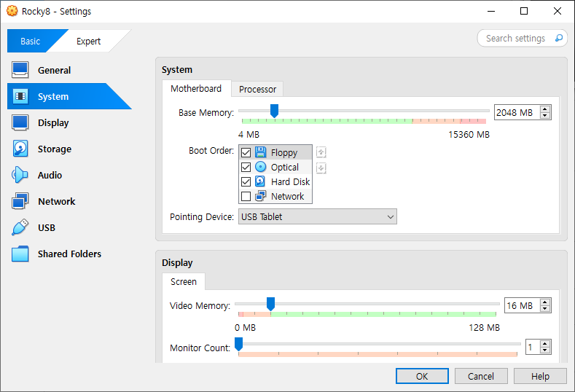Click the Audio speaker icon in sidebar
The image size is (575, 392).
[x=20, y=175]
